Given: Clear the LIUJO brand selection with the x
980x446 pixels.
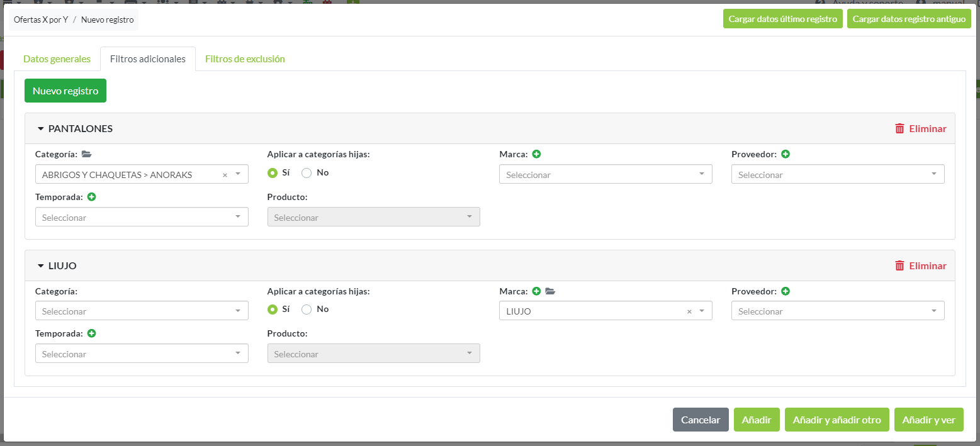Looking at the screenshot, I should click(689, 311).
